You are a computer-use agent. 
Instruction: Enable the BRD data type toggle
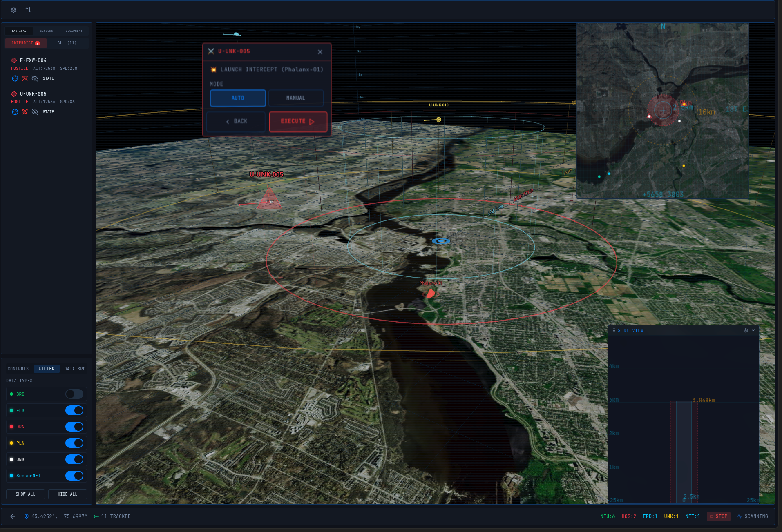[x=74, y=394]
